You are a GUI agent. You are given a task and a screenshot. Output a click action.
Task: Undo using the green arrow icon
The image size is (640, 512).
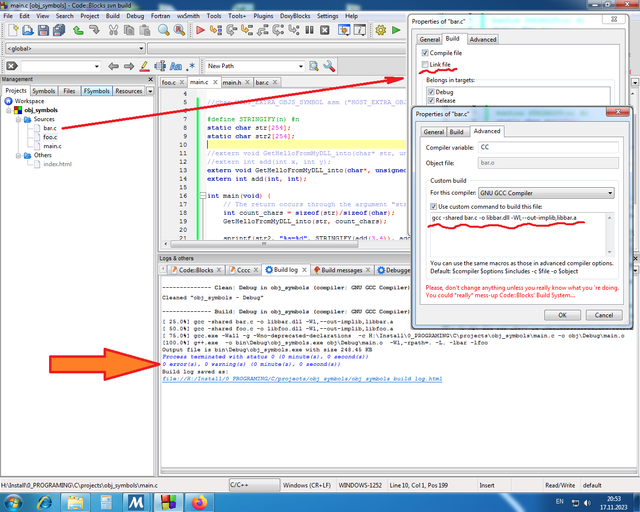pos(78,30)
